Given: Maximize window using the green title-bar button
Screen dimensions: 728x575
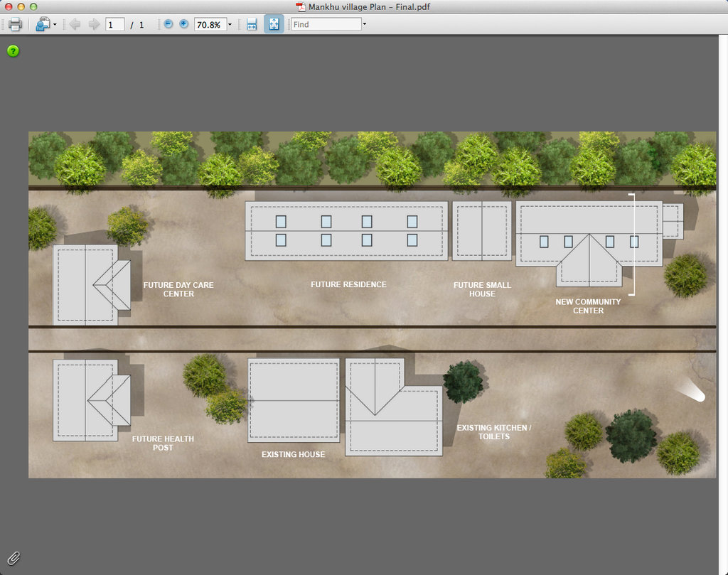Looking at the screenshot, I should (x=33, y=6).
